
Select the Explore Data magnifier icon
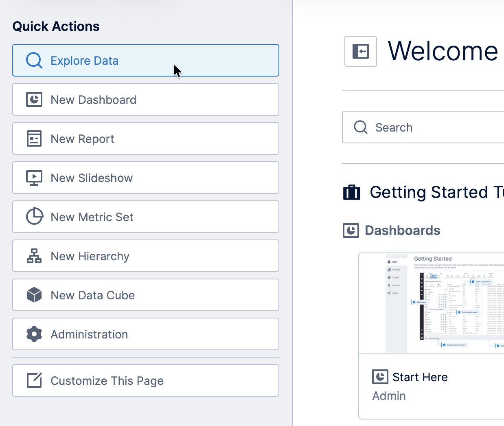(34, 60)
